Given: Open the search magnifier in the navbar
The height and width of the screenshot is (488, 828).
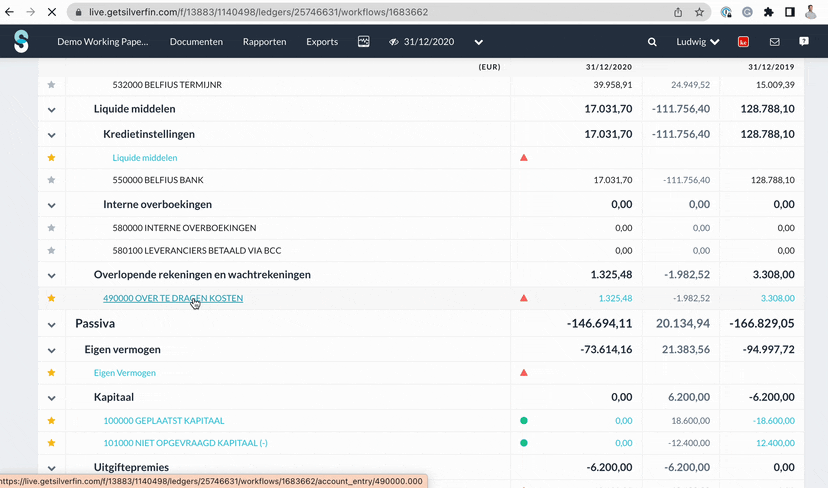Looking at the screenshot, I should coord(652,42).
